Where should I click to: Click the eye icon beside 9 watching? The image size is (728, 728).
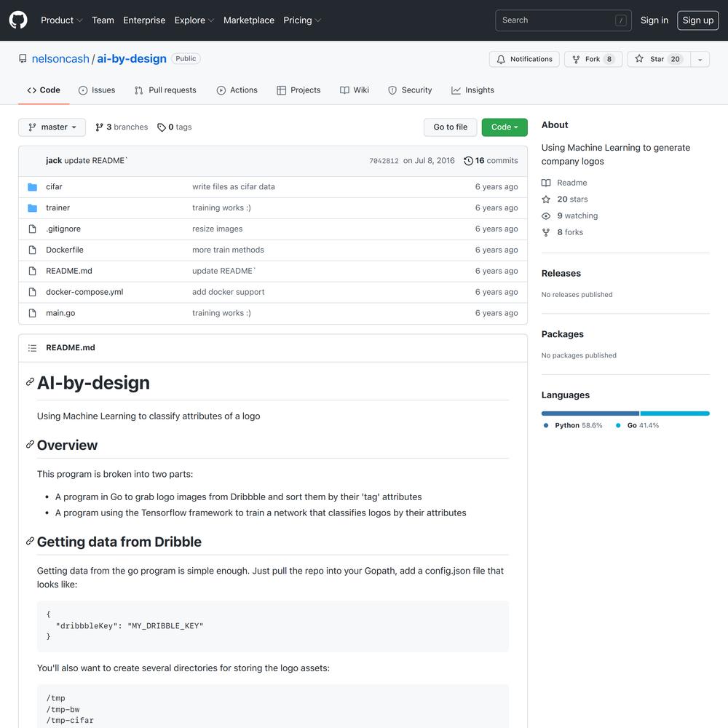[546, 216]
